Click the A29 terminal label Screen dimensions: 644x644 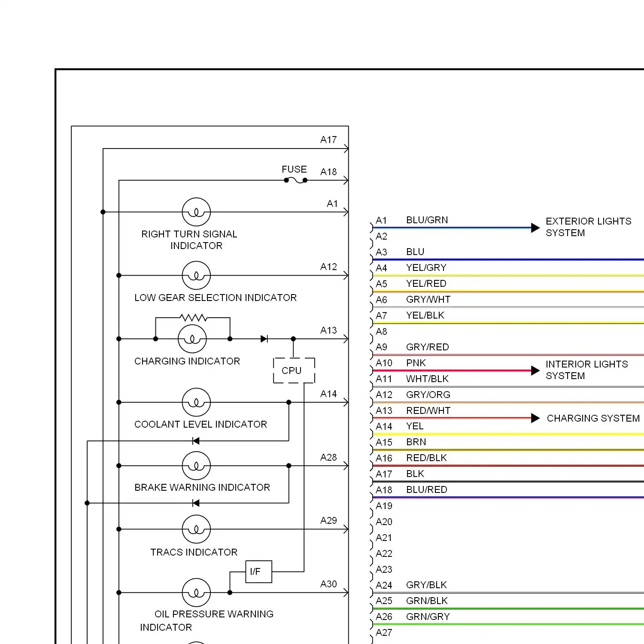click(x=328, y=521)
